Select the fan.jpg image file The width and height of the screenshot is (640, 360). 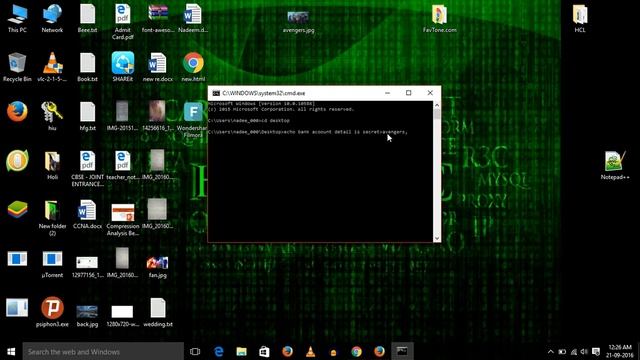coord(158,266)
